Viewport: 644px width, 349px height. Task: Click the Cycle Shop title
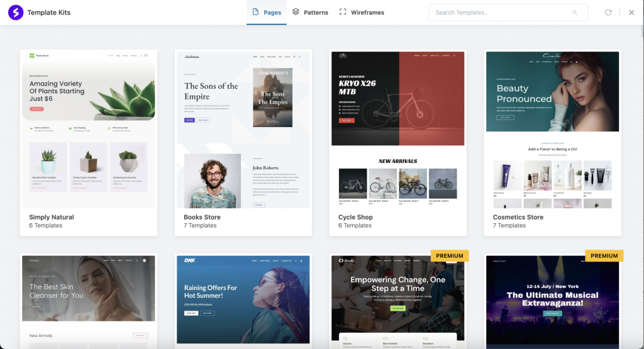click(x=355, y=217)
